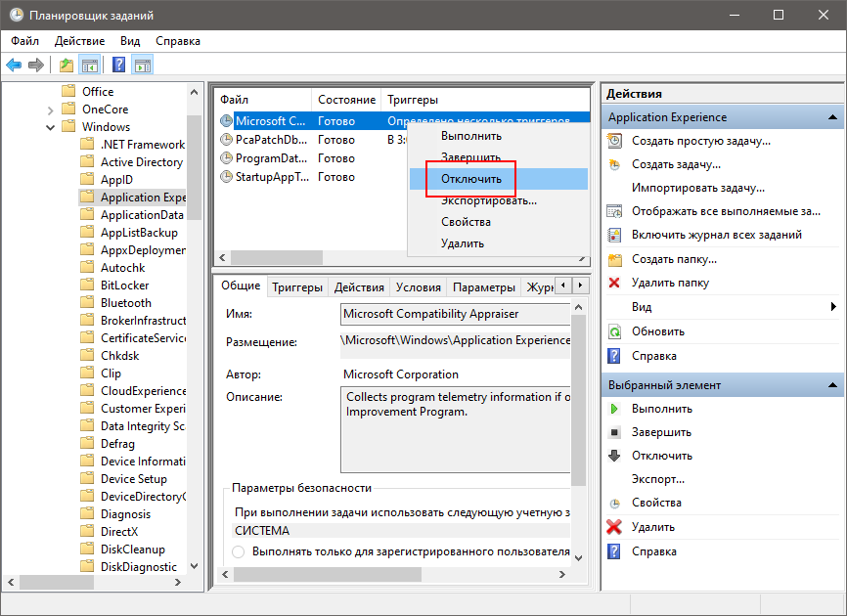Screen dimensions: 847x616
Task: Select the 'Bluetooth' folder in the tree
Action: (125, 303)
